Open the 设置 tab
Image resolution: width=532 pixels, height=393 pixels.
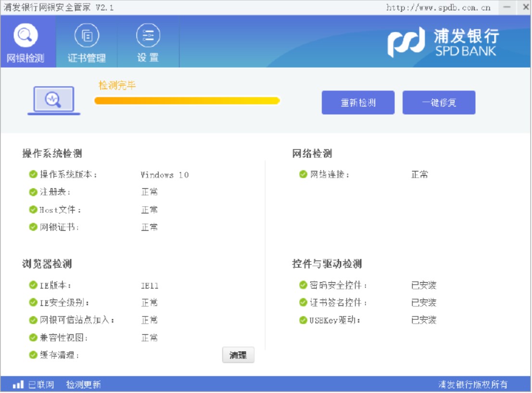coord(148,42)
